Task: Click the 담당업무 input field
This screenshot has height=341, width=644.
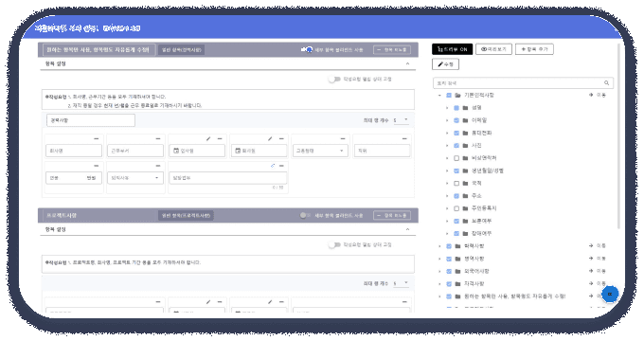Action: [228, 178]
